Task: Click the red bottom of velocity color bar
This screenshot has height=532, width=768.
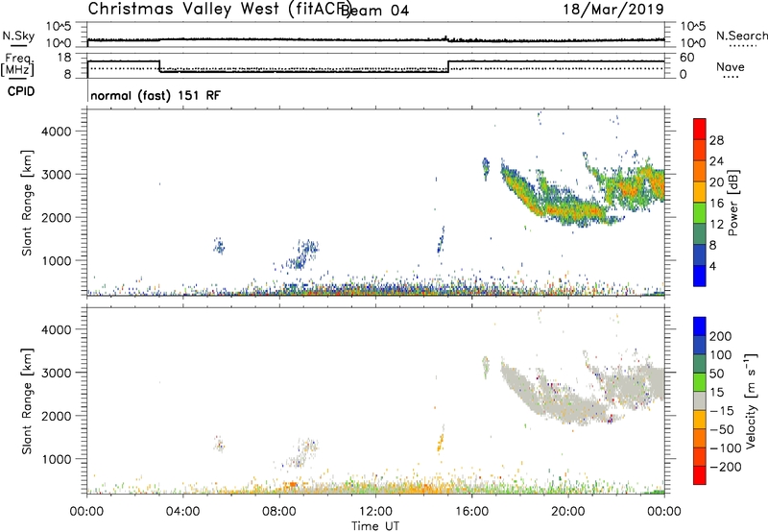Action: coord(700,475)
